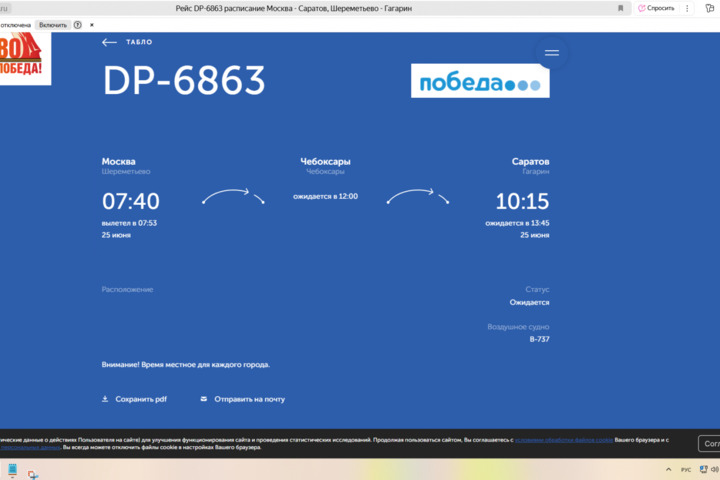This screenshot has width=720, height=480.
Task: Dismiss the notification bar with the X
Action: (x=92, y=25)
